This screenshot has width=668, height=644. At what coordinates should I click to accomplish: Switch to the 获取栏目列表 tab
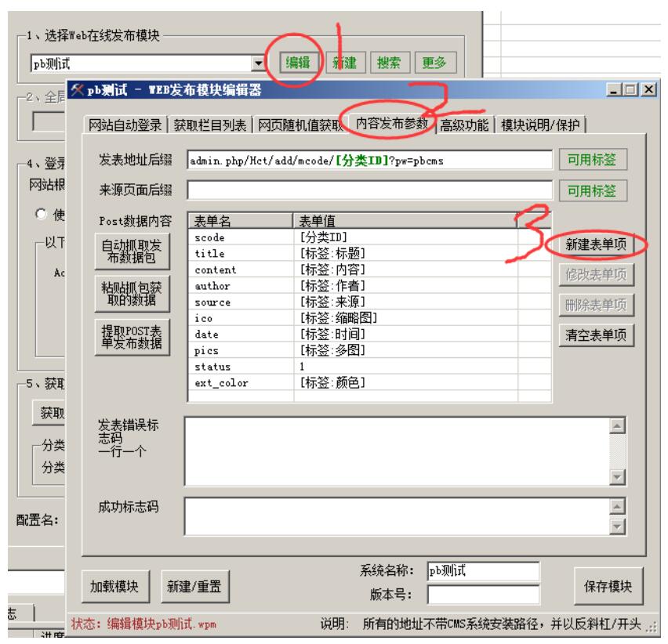[x=209, y=125]
